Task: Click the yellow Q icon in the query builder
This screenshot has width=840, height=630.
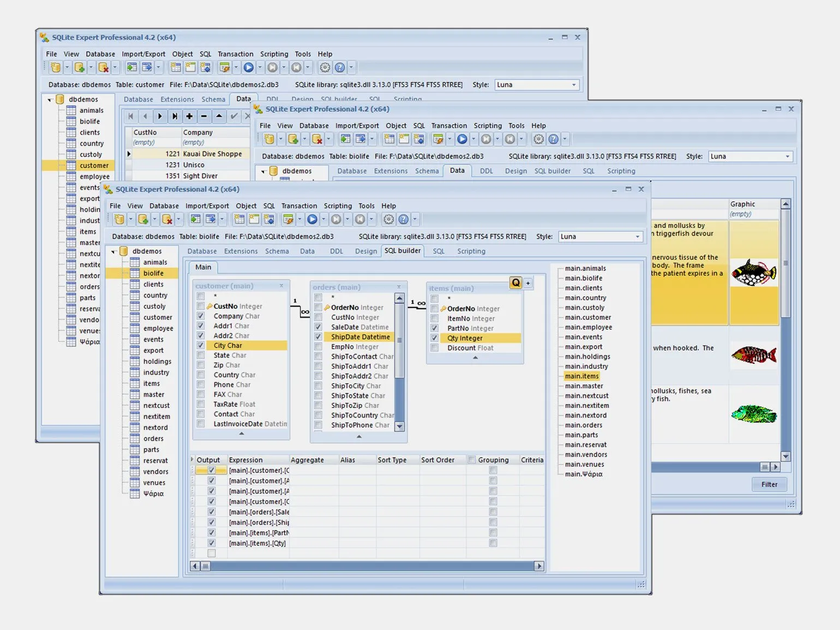Action: pos(515,283)
